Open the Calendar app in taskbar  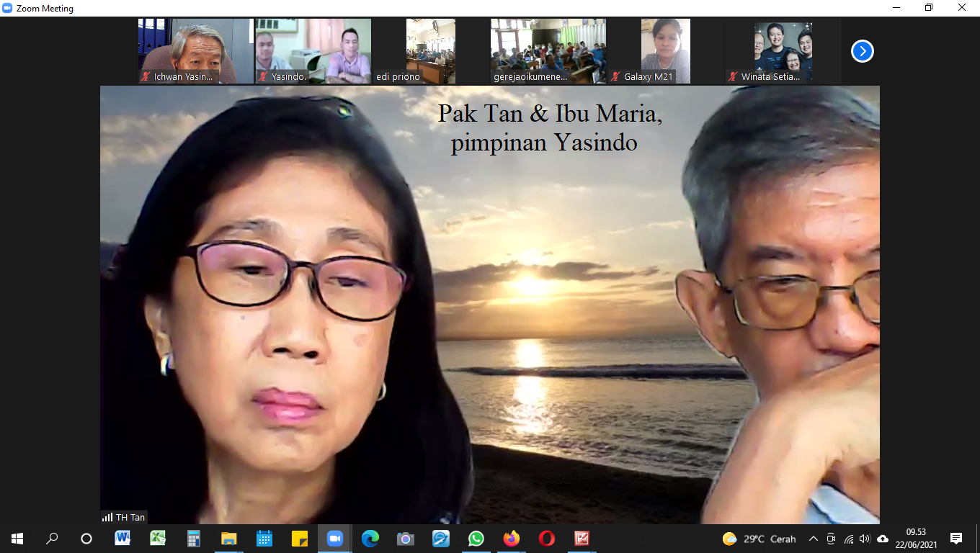coord(264,539)
